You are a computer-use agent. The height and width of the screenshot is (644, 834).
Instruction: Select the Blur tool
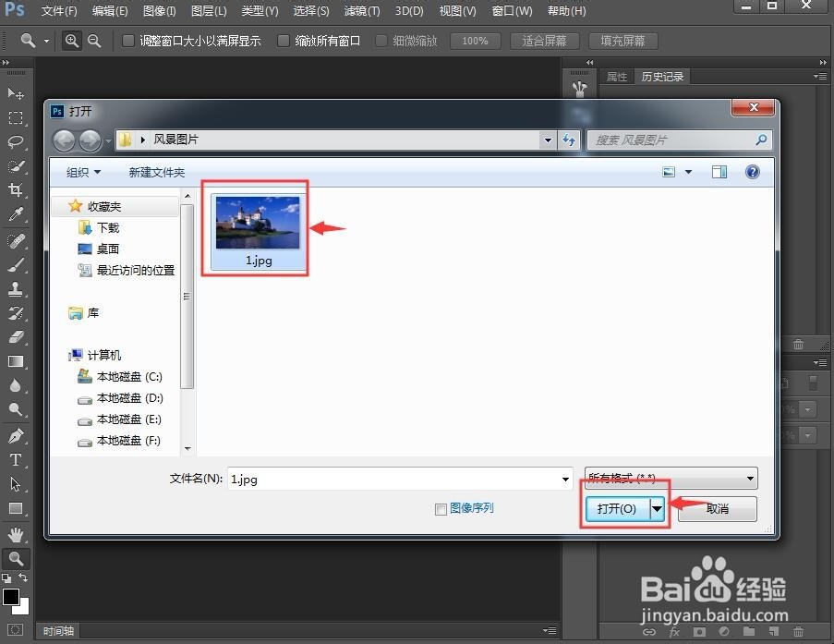[16, 385]
